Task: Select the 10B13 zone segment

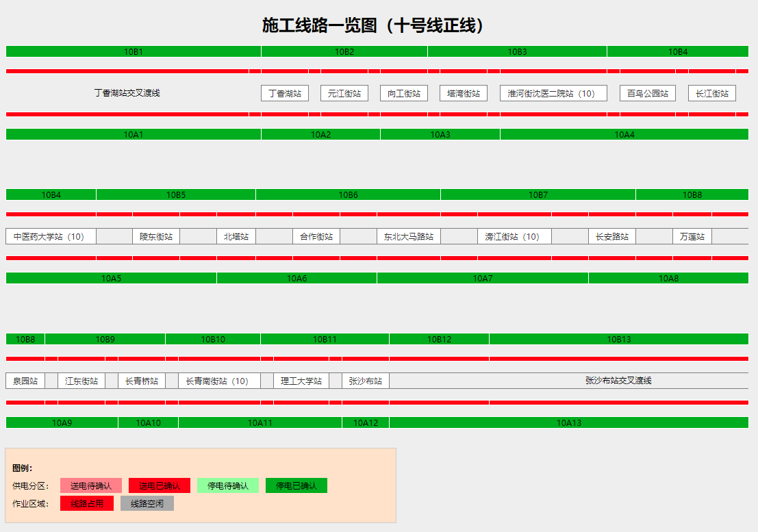Action: [x=616, y=339]
